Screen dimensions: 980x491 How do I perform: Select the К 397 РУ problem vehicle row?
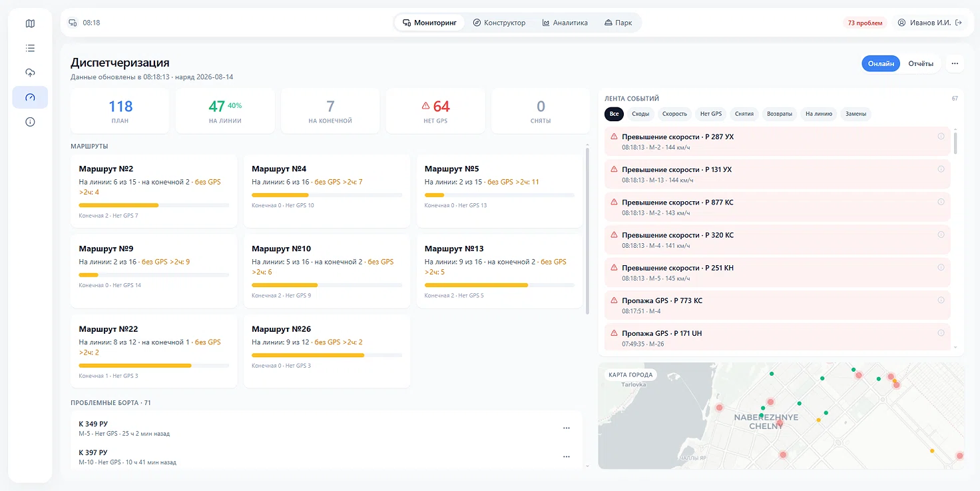click(x=326, y=457)
